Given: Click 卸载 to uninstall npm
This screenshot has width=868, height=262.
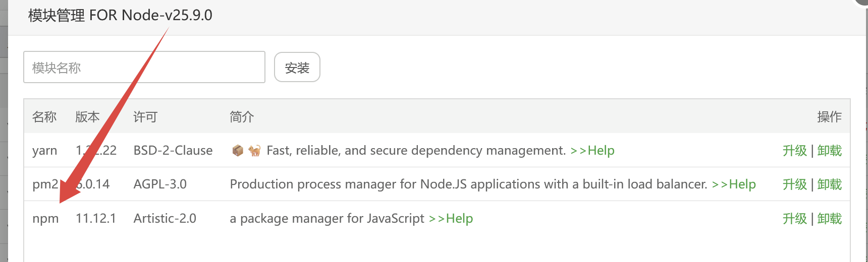Looking at the screenshot, I should point(830,218).
